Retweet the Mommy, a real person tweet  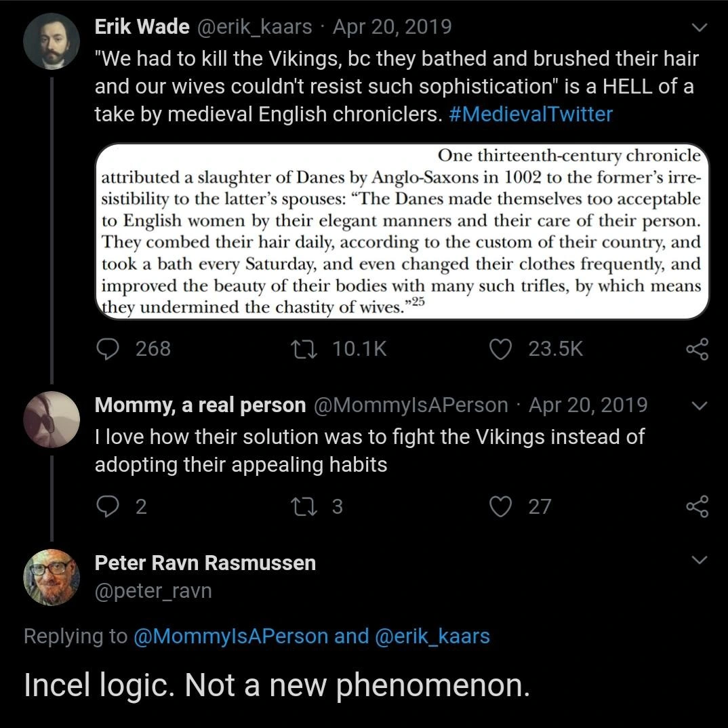(299, 506)
